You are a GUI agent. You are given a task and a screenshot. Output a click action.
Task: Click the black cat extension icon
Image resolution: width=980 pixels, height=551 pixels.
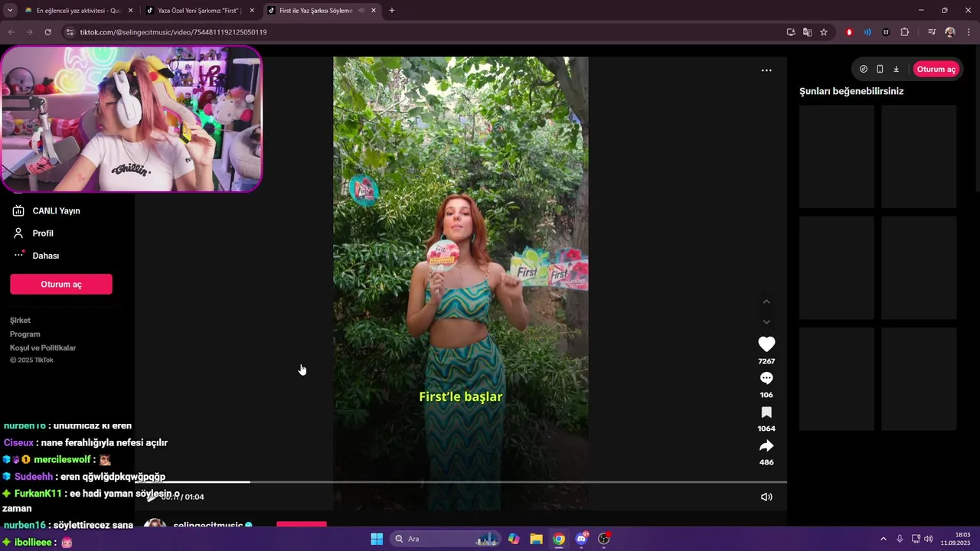click(886, 32)
